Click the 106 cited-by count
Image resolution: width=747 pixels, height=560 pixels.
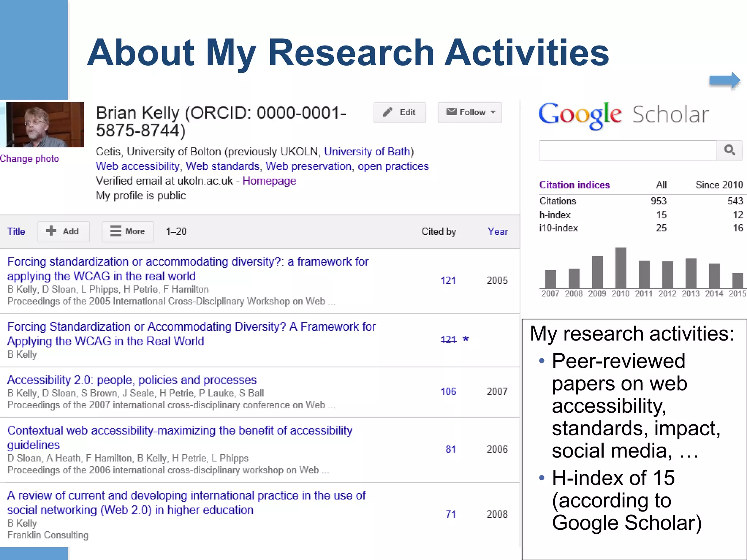(x=448, y=392)
